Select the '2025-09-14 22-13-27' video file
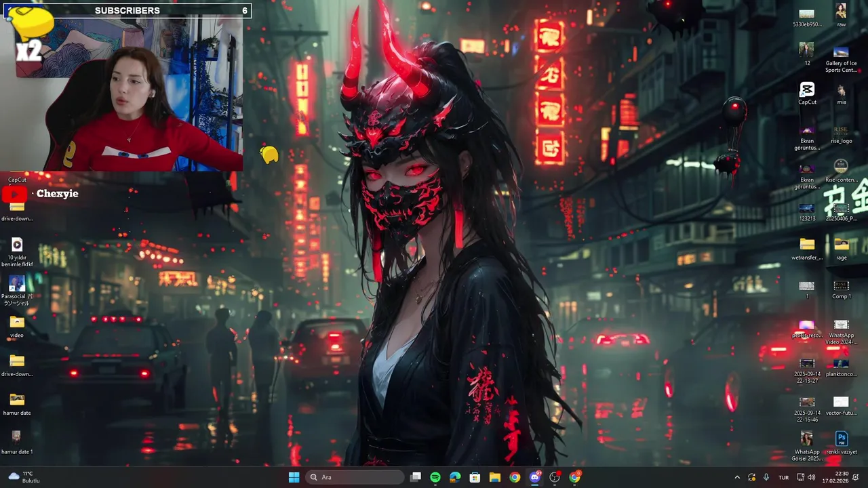 click(807, 370)
